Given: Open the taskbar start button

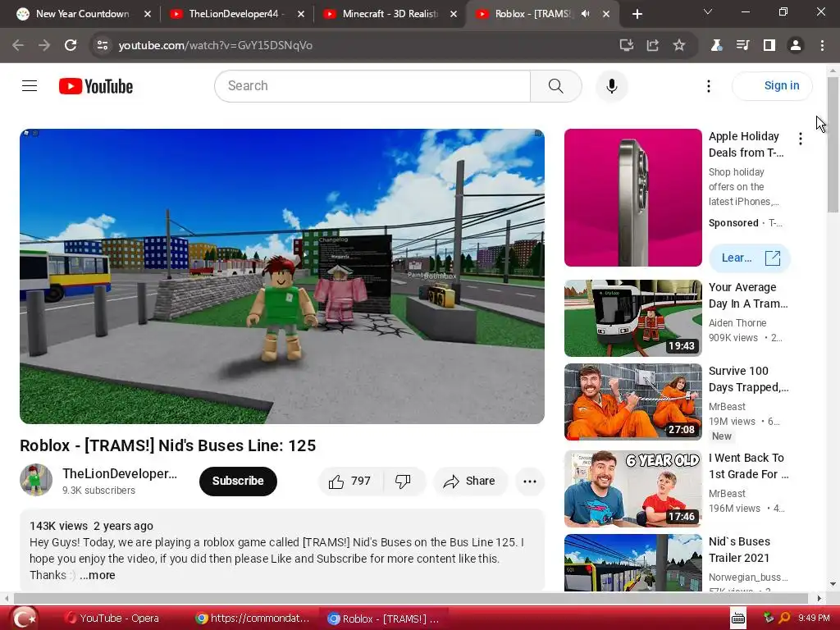Looking at the screenshot, I should pyautogui.click(x=25, y=619).
